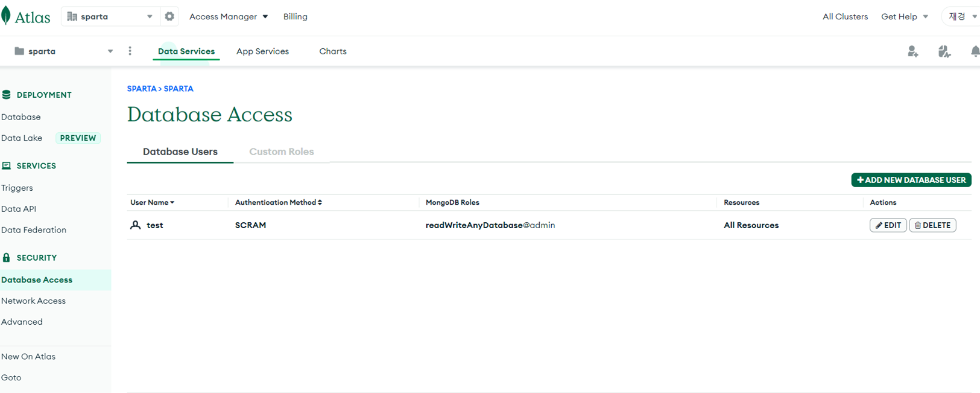Edit the test database user

[x=888, y=225]
